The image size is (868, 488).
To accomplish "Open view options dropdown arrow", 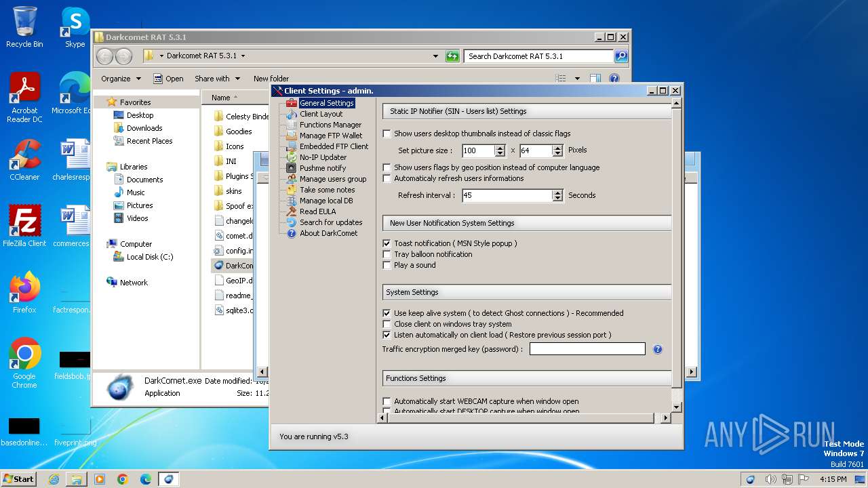I will tap(577, 79).
